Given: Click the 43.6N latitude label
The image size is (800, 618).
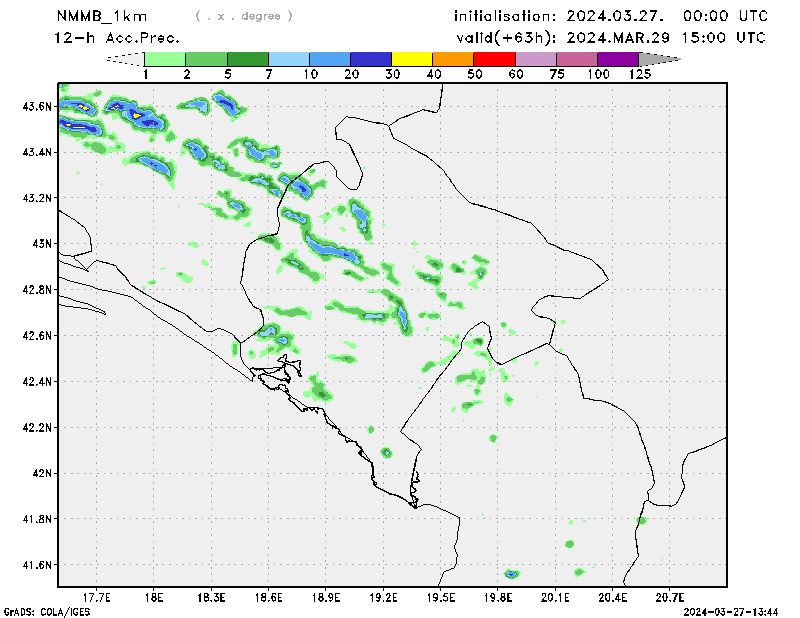Looking at the screenshot, I should 37,106.
